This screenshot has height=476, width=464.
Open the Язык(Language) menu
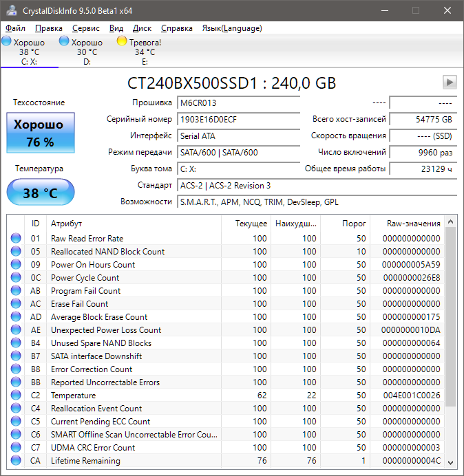232,28
